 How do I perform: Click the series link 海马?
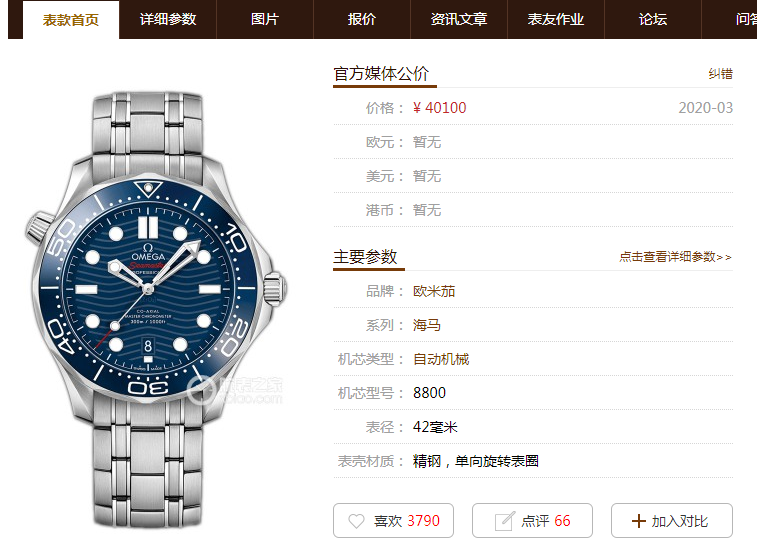(427, 325)
